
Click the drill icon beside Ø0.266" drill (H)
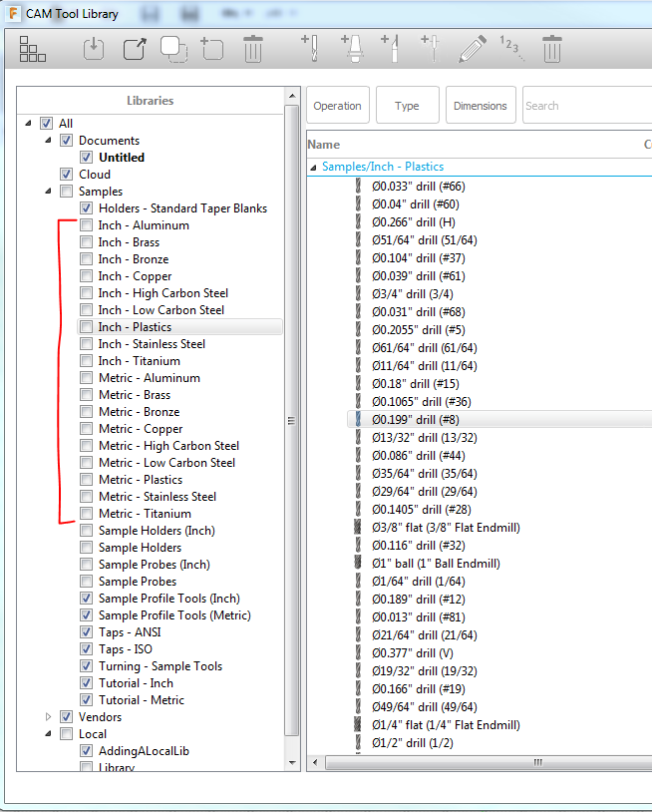tap(358, 221)
